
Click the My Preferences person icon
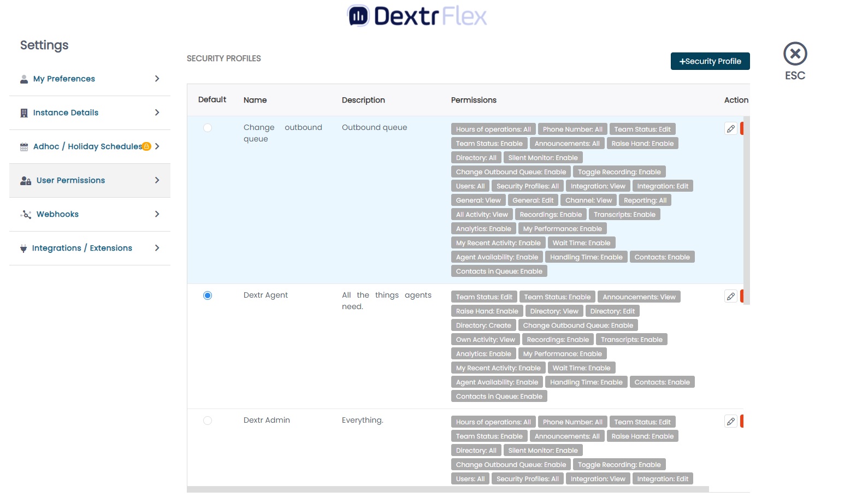24,79
